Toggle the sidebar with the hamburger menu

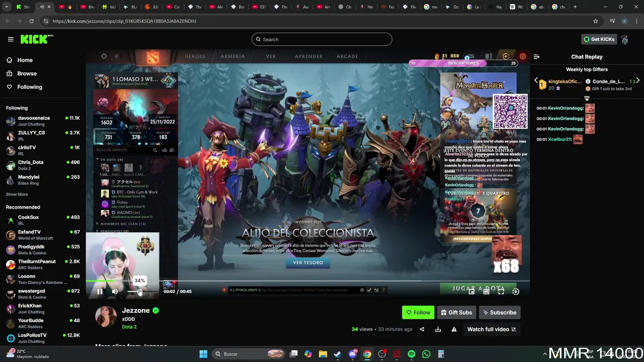click(11, 39)
